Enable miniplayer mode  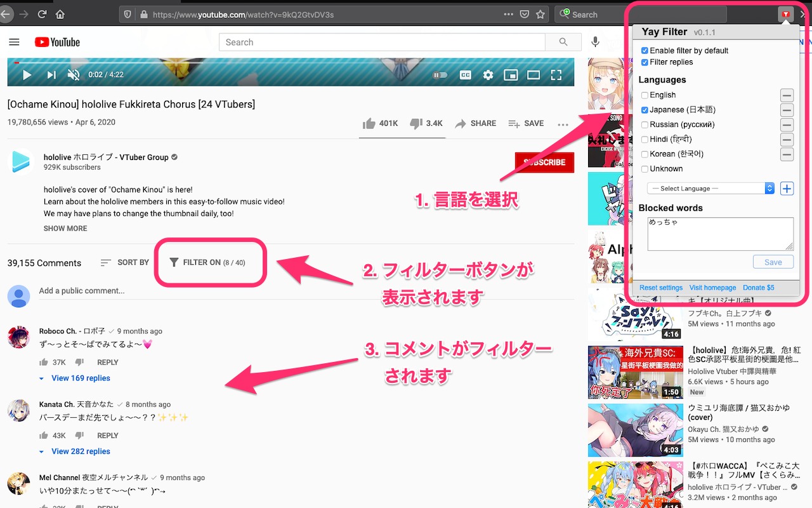tap(511, 75)
